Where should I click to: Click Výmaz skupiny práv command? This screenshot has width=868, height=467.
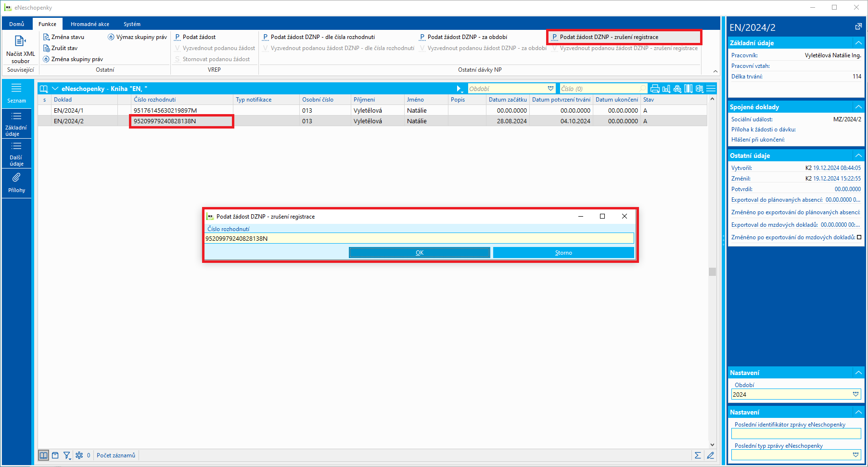point(137,37)
